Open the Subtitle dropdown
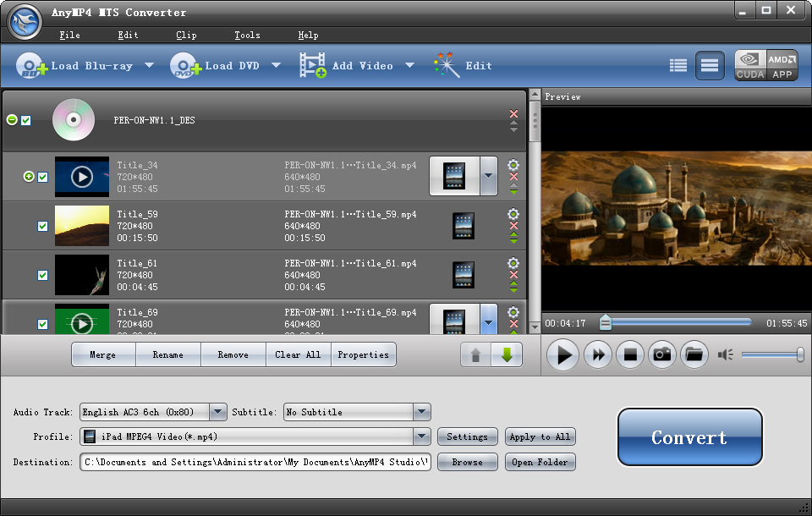Screen dimensions: 812x516 pyautogui.click(x=422, y=412)
